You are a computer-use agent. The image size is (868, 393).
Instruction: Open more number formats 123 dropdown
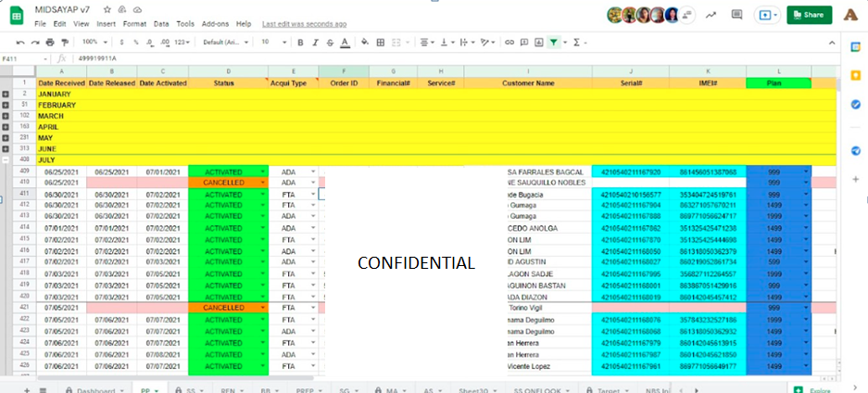[182, 42]
